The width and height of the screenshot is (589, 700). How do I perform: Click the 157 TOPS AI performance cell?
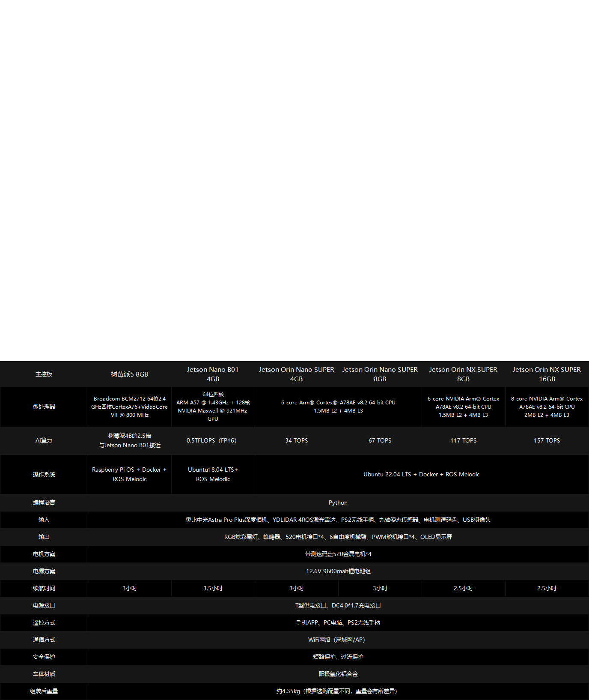(547, 440)
